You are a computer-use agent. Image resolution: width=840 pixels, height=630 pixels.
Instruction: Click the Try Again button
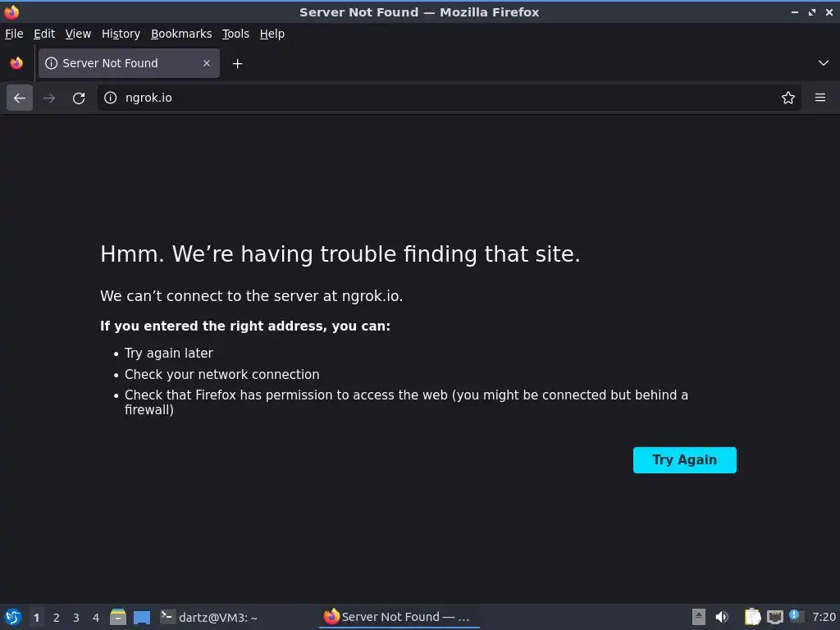(684, 459)
